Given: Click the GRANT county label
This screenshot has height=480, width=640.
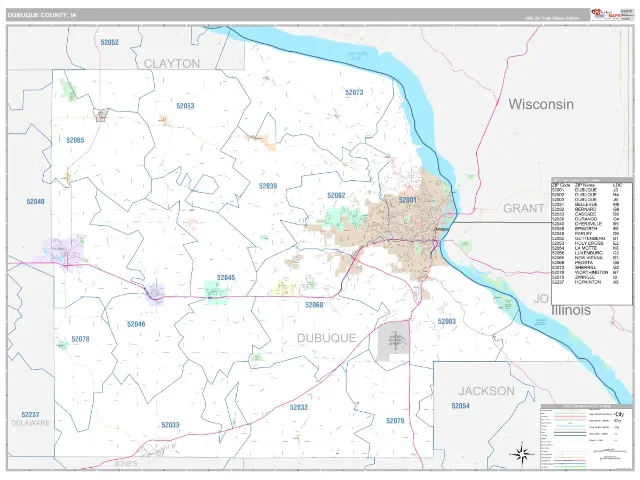Looking at the screenshot, I should tap(523, 208).
